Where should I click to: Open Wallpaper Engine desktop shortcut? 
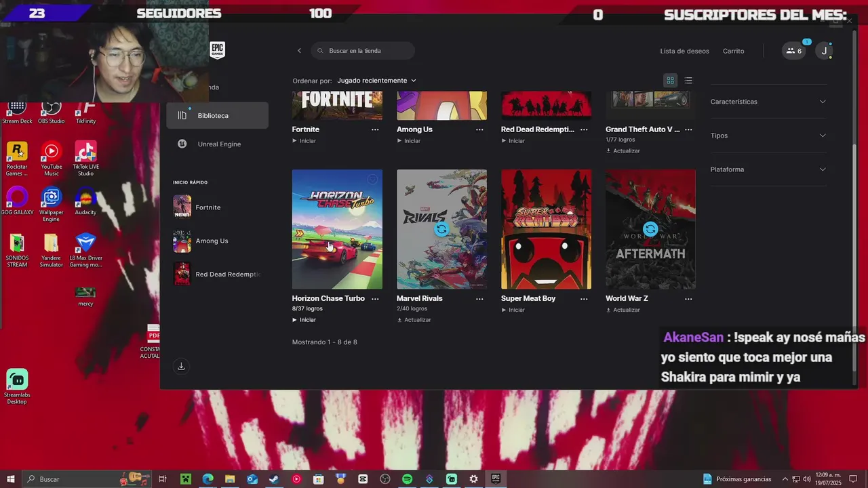pyautogui.click(x=52, y=205)
